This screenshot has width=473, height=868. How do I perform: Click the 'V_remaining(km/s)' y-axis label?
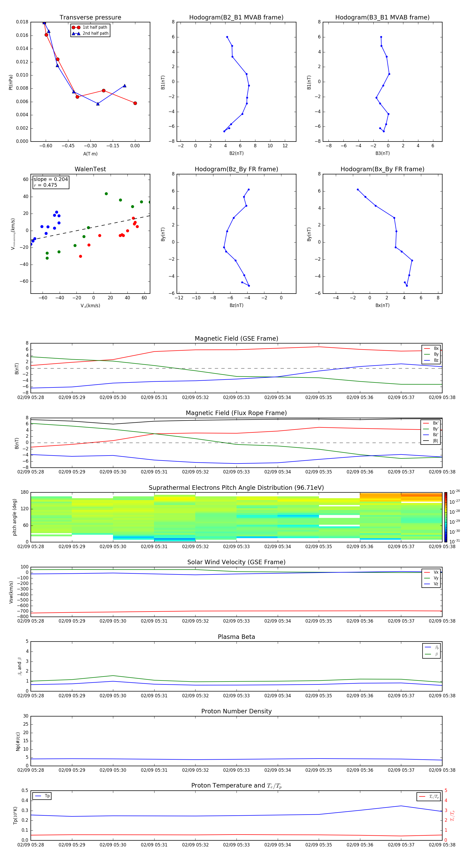click(x=13, y=234)
